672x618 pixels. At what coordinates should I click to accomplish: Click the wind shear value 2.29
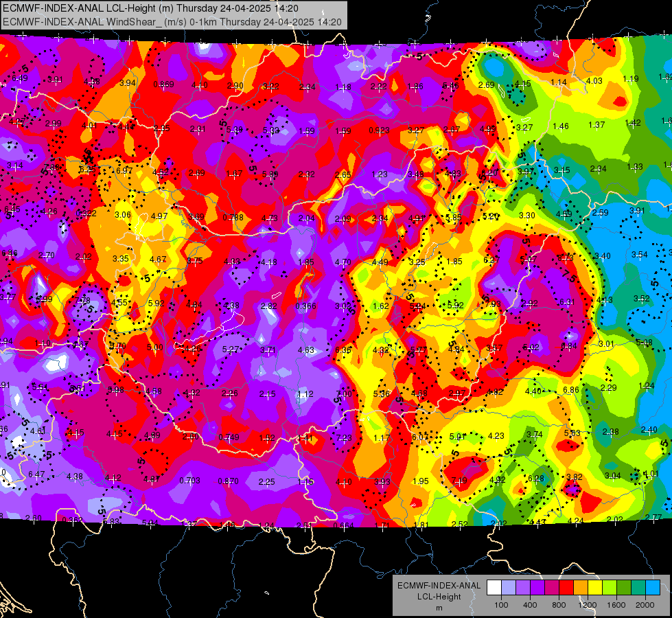(x=608, y=388)
